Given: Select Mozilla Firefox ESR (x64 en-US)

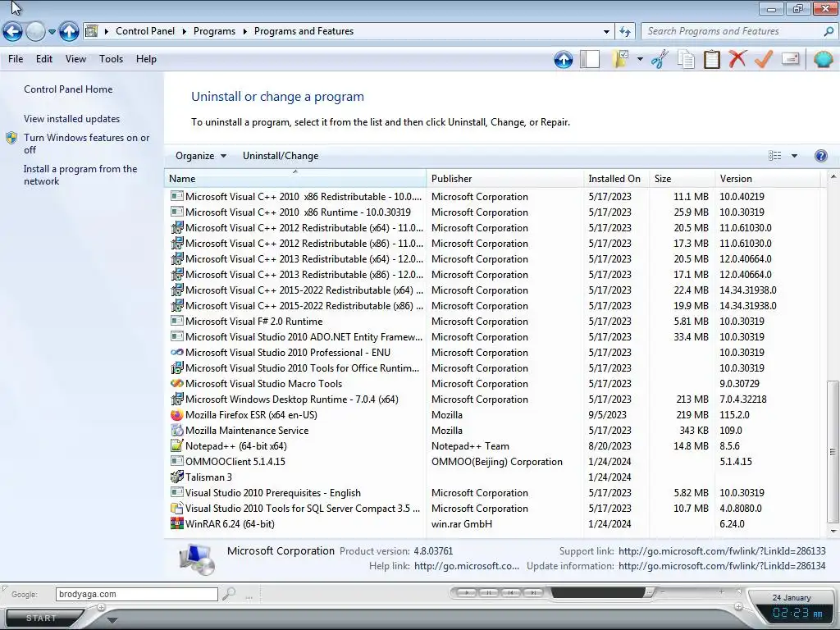Looking at the screenshot, I should tap(493, 415).
